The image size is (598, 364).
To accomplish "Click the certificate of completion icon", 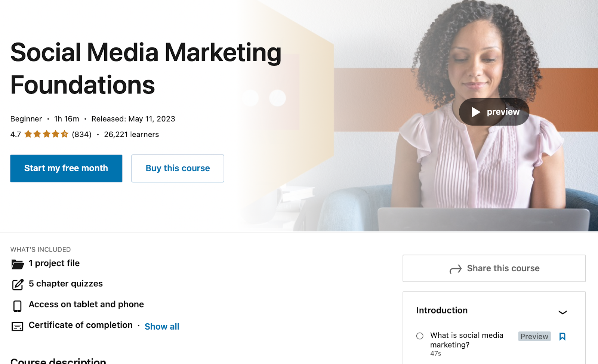I will coord(17,327).
